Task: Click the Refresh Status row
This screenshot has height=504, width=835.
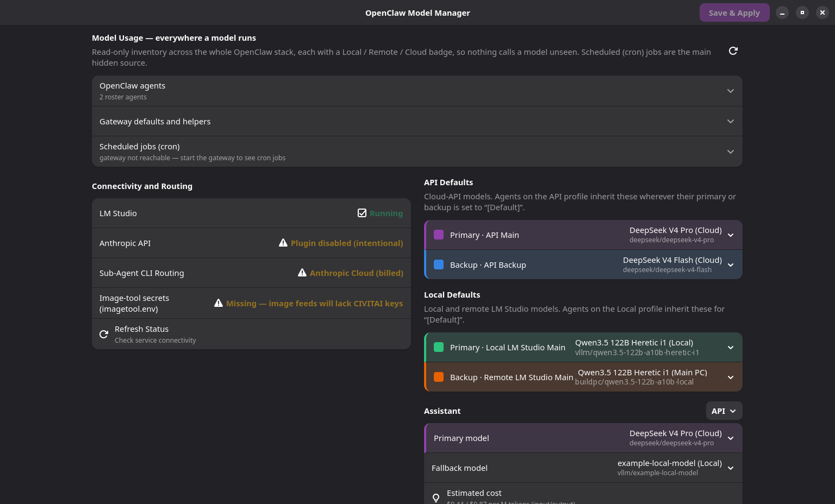Action: 251,334
